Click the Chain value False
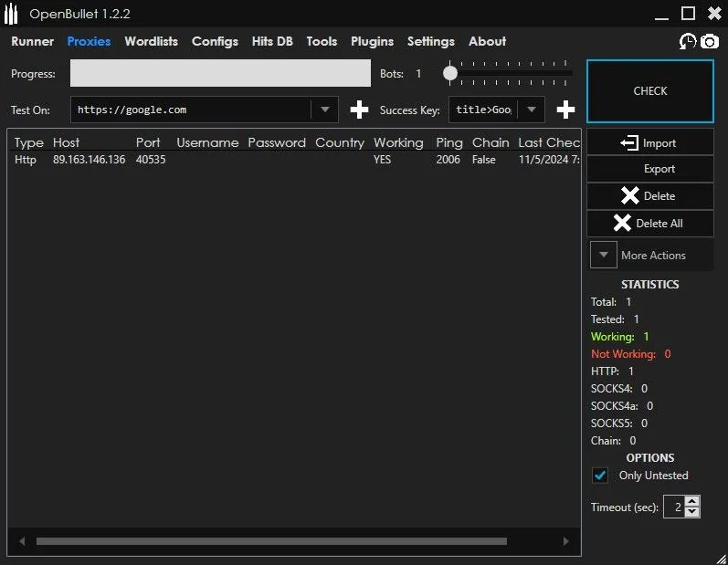Image resolution: width=728 pixels, height=565 pixels. [484, 160]
